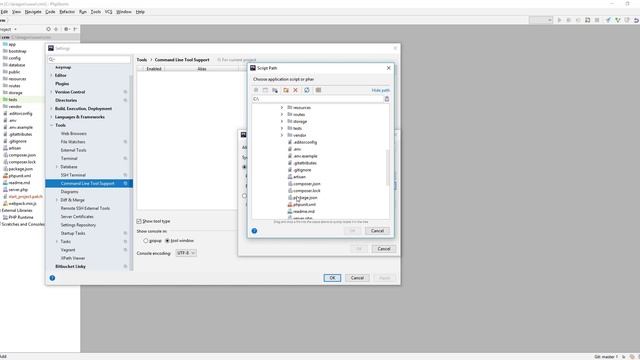Open the View menu
This screenshot has width=640, height=360.
click(x=16, y=12)
